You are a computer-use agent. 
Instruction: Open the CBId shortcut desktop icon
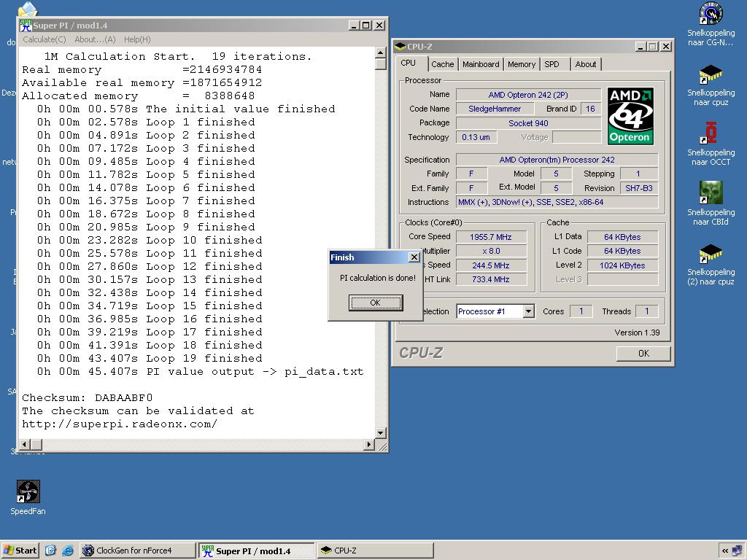tap(711, 192)
